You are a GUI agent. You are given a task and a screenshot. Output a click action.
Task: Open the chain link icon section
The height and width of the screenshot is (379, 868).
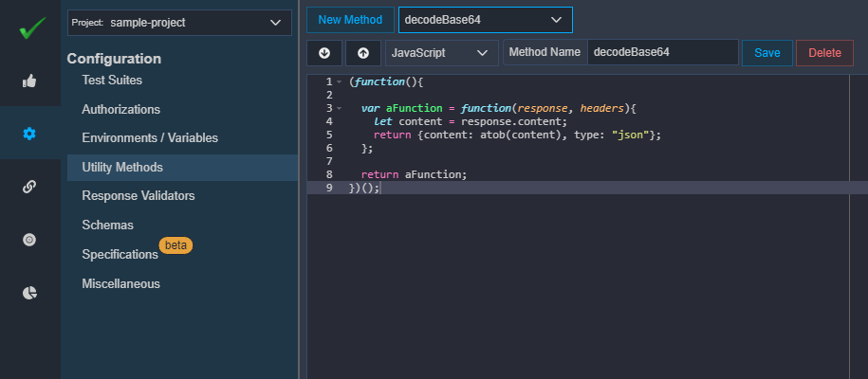pyautogui.click(x=29, y=187)
